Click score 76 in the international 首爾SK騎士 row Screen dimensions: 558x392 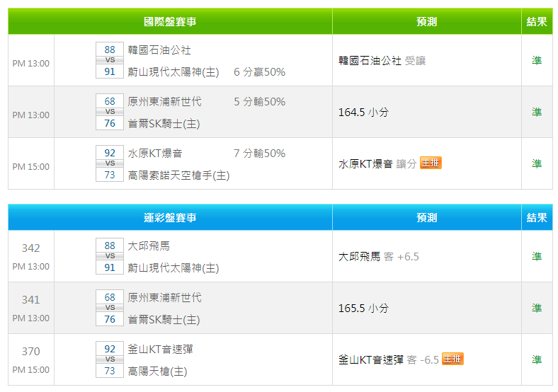point(110,123)
